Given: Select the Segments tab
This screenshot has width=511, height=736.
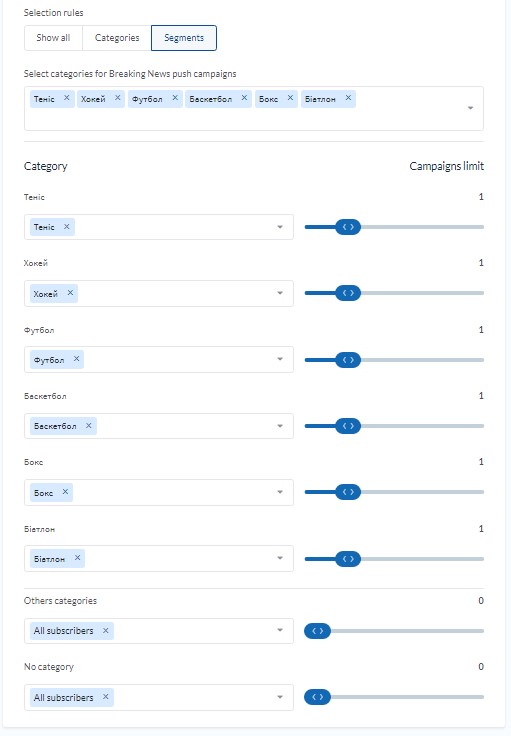Looking at the screenshot, I should click(184, 38).
